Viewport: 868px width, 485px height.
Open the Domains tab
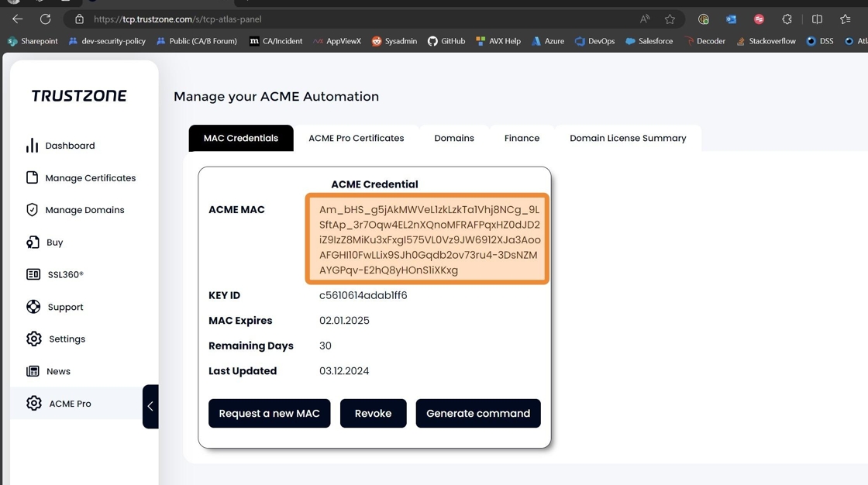[454, 138]
